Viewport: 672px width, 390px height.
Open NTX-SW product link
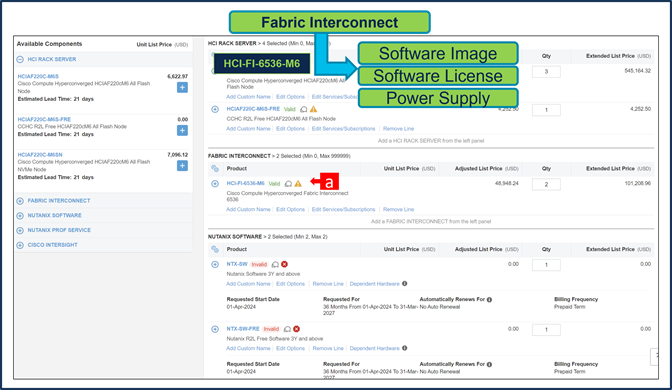click(237, 264)
